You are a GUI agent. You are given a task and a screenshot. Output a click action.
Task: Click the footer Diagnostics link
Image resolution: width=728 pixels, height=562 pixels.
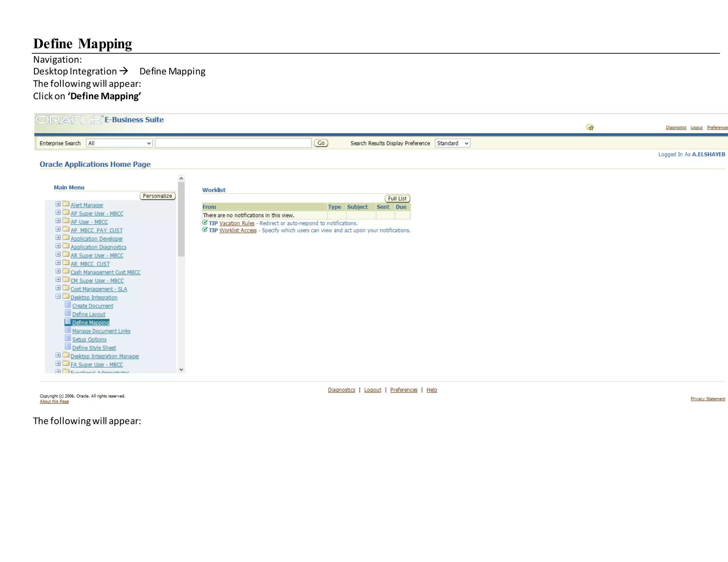tap(342, 390)
